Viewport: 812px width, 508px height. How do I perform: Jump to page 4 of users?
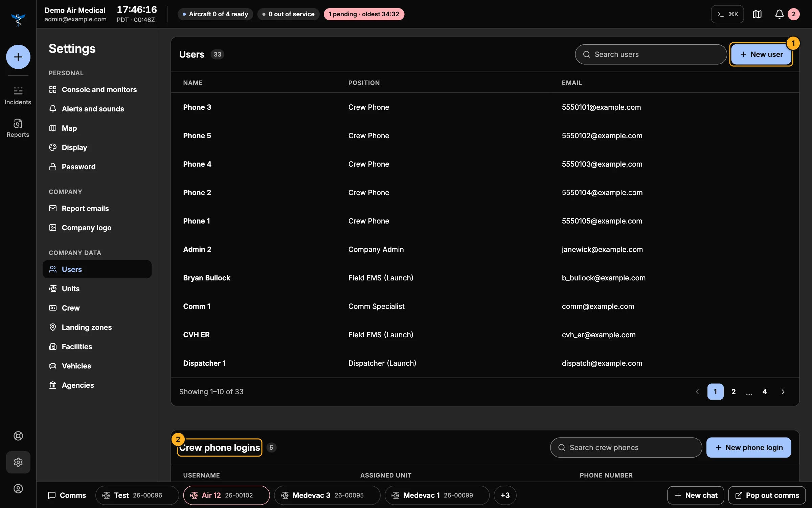point(765,391)
